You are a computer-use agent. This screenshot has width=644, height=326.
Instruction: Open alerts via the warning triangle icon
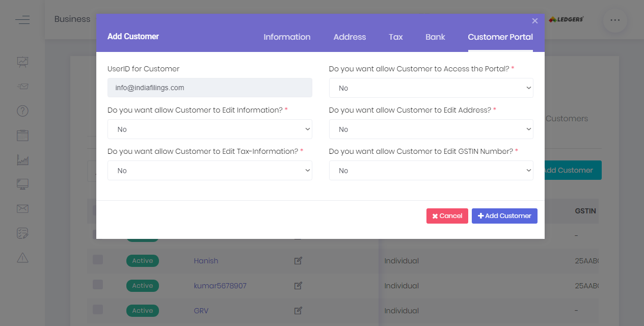[22, 257]
